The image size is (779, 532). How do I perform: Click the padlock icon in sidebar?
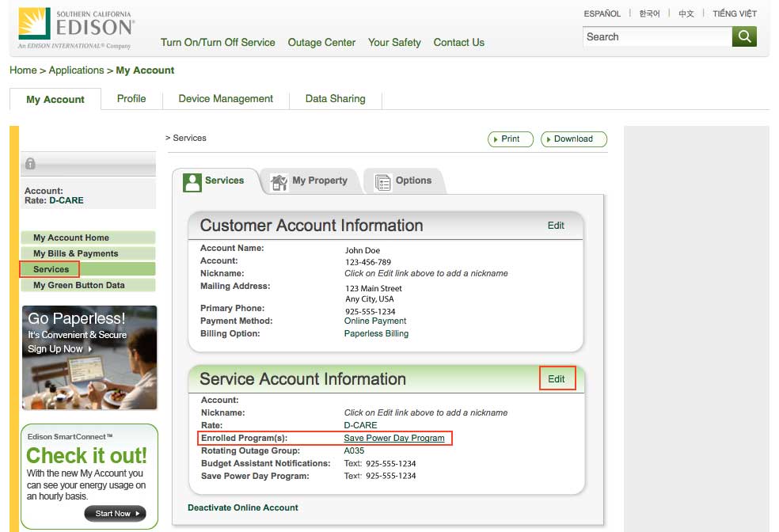click(30, 164)
